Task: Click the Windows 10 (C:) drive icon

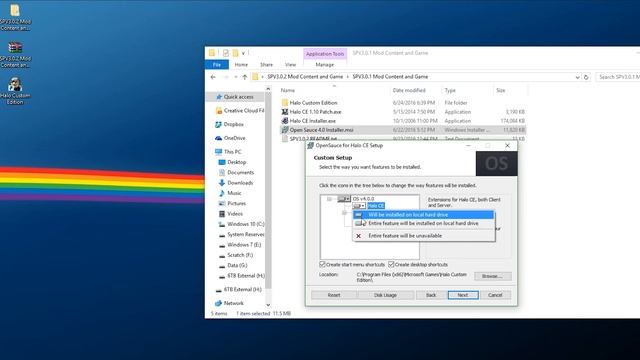Action: [222, 224]
